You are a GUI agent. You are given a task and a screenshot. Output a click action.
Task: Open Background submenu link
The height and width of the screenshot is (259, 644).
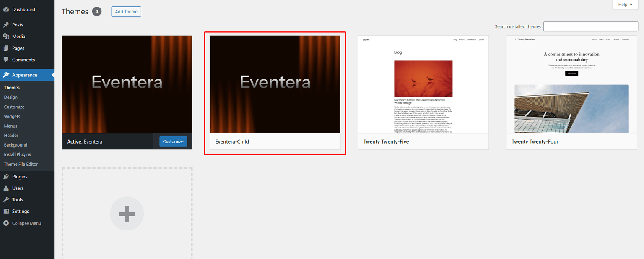coord(16,145)
